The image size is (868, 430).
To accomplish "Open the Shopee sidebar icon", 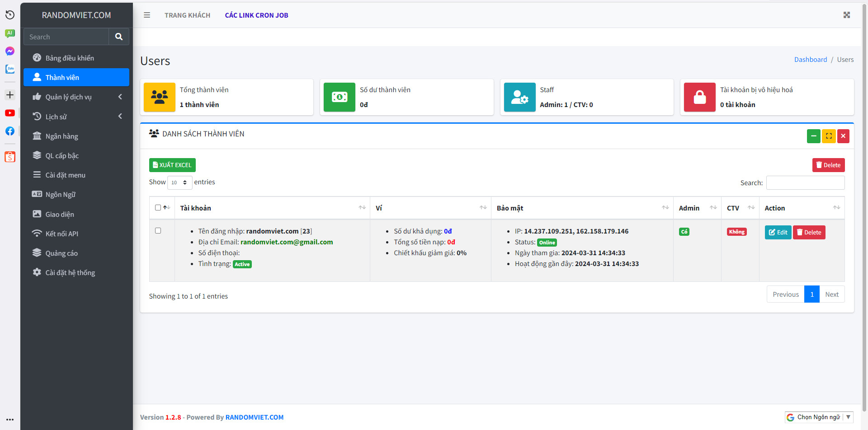I will 10,157.
